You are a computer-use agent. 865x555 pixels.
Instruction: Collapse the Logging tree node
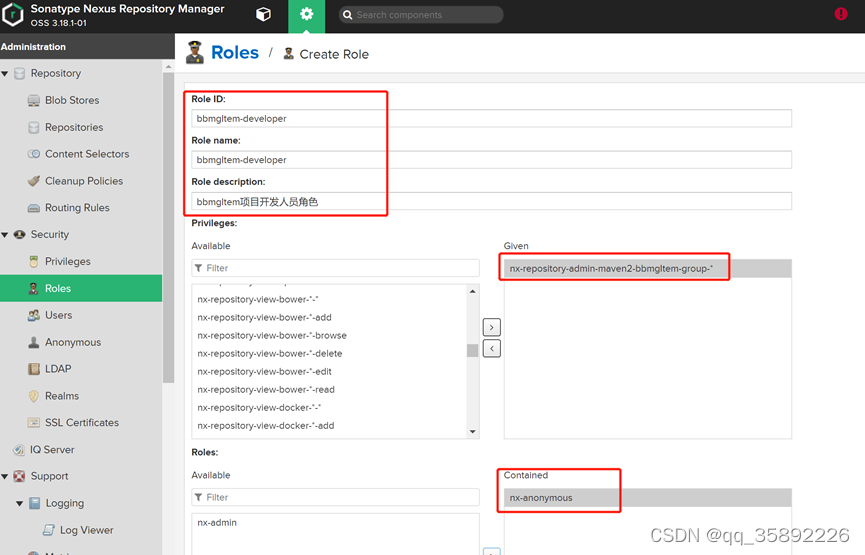click(20, 503)
